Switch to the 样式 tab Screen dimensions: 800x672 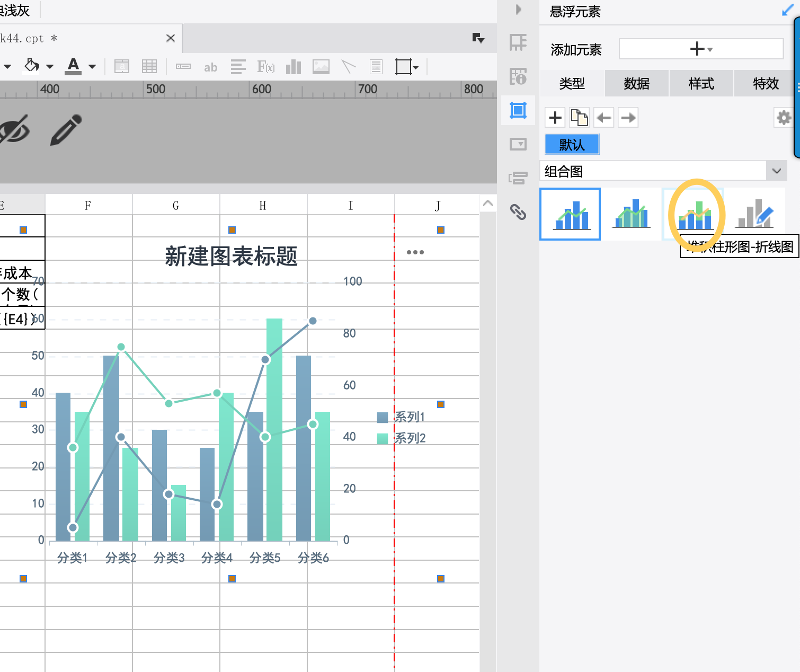tap(701, 84)
